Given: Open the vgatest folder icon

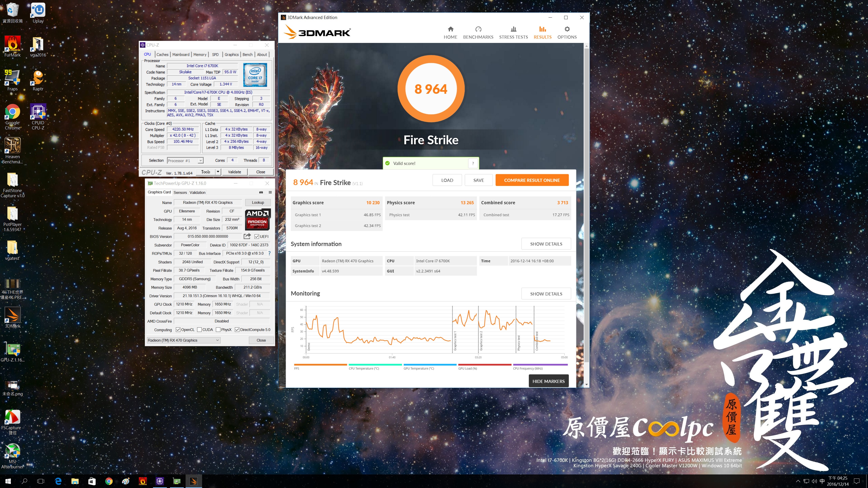Looking at the screenshot, I should tap(12, 250).
